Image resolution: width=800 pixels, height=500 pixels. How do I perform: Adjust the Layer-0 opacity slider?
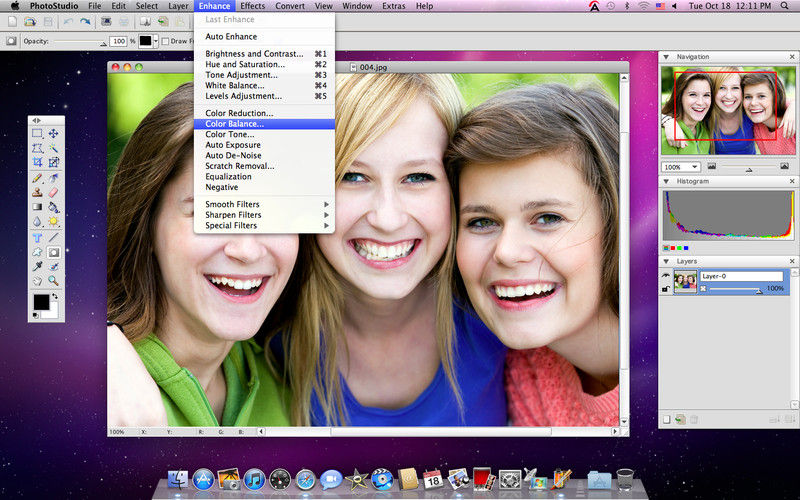point(758,289)
